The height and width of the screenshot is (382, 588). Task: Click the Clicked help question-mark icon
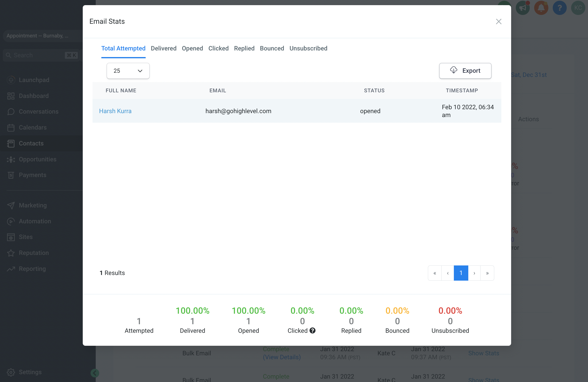pos(312,330)
